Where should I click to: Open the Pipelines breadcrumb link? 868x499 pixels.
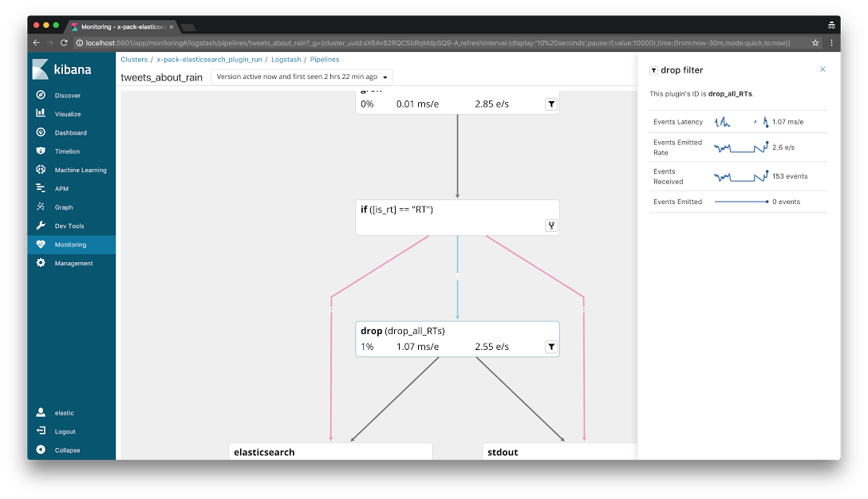pyautogui.click(x=325, y=59)
